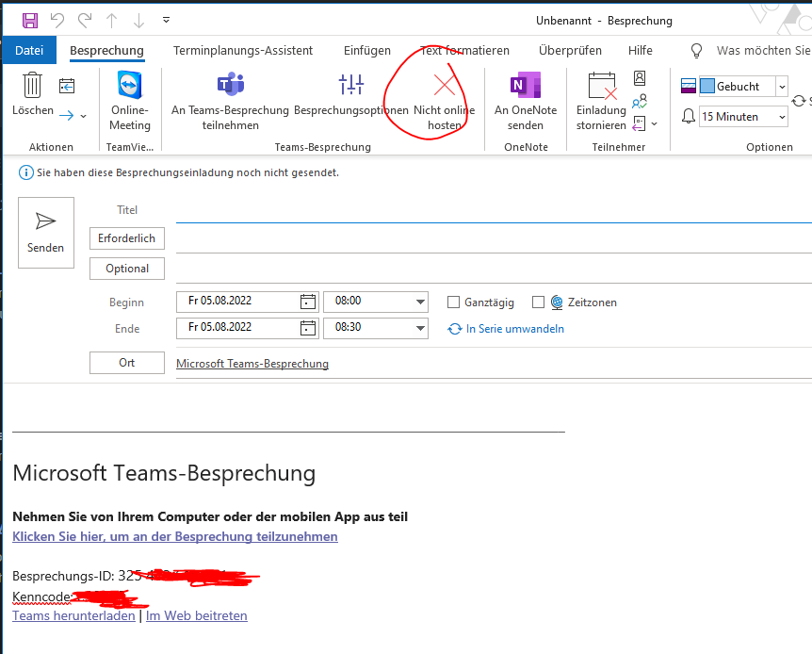
Task: Click the Optional button
Action: click(x=127, y=269)
